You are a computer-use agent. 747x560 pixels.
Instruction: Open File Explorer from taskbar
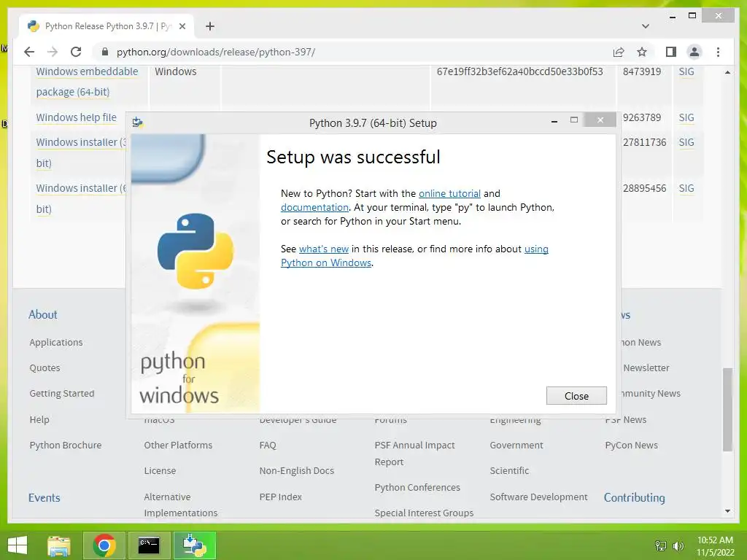[58, 545]
